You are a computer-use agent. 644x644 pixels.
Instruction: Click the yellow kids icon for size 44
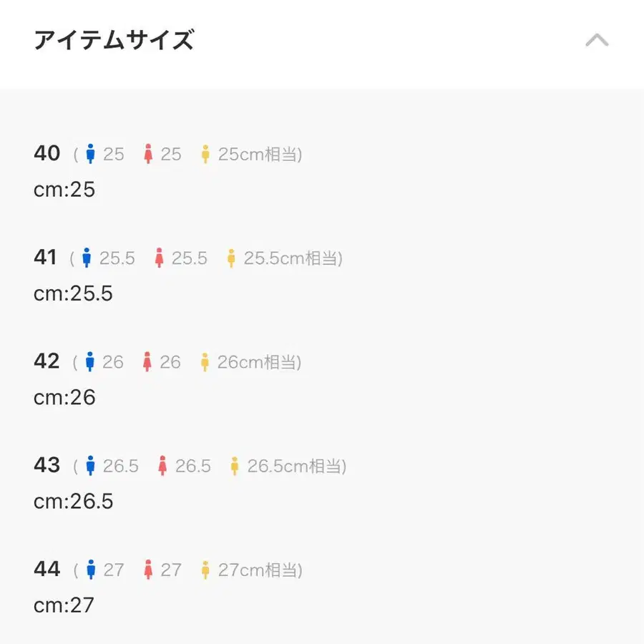[x=205, y=570]
